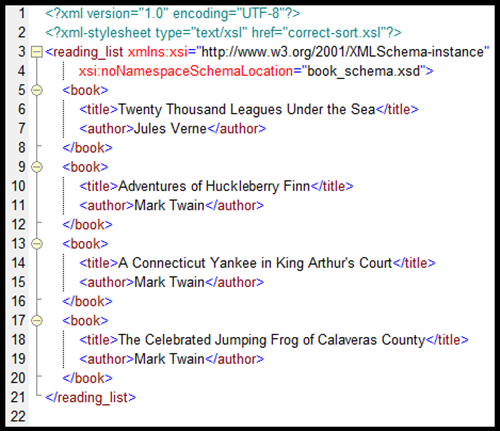
Task: Click line number 10 in the gutter
Action: point(18,186)
